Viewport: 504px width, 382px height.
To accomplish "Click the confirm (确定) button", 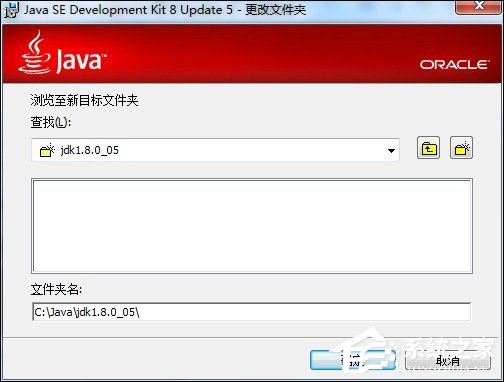I will point(353,360).
